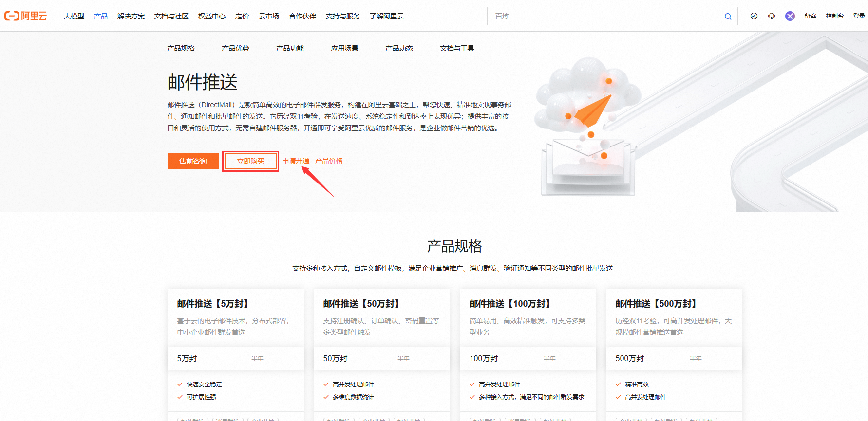
Task: Click the 精准高效 feature text
Action: (x=637, y=384)
